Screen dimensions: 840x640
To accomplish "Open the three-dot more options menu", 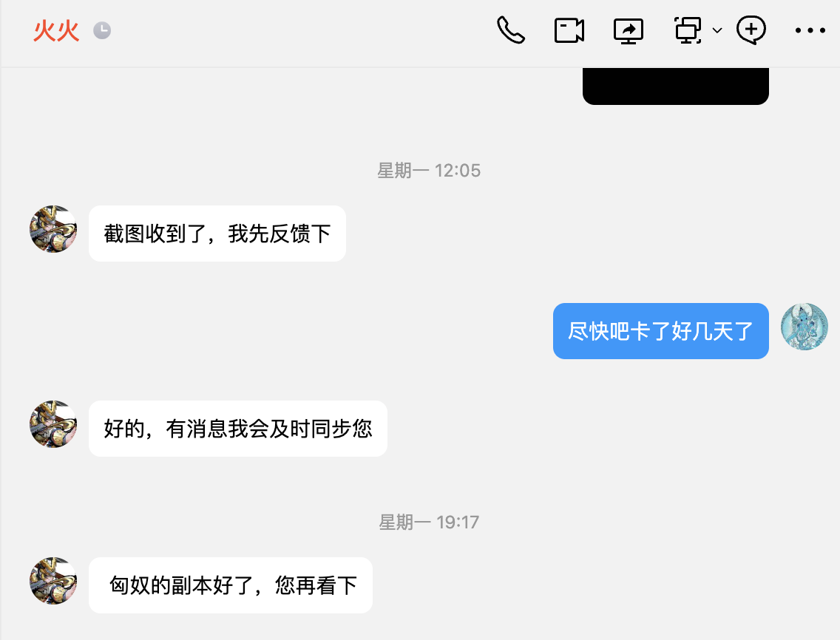I will click(x=810, y=30).
